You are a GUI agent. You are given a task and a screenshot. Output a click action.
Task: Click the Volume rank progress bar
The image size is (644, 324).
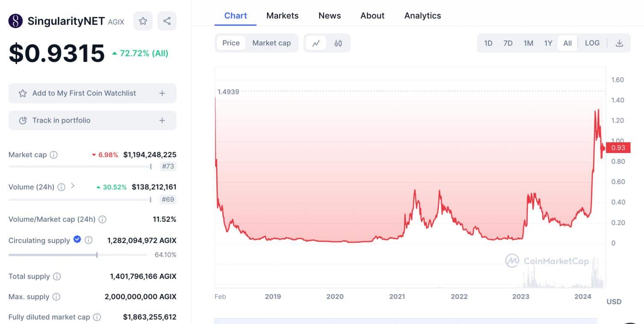80,199
